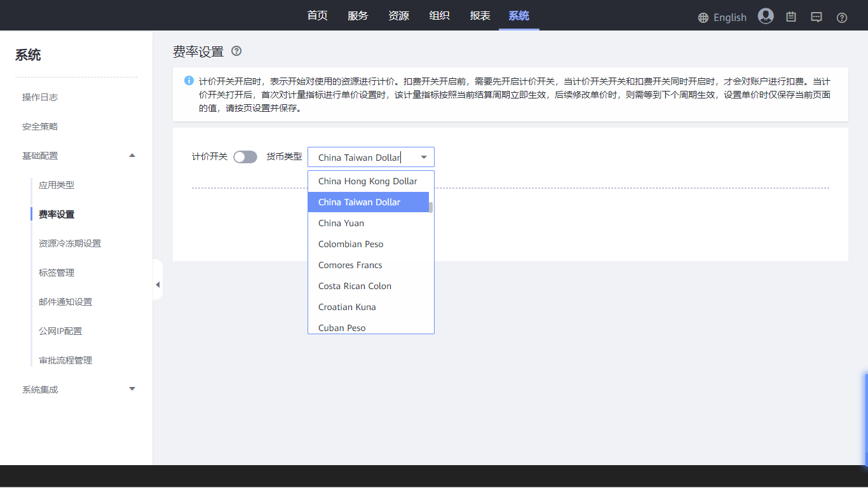Go to the 报表 top navigation tab
The width and height of the screenshot is (868, 488).
(x=480, y=16)
